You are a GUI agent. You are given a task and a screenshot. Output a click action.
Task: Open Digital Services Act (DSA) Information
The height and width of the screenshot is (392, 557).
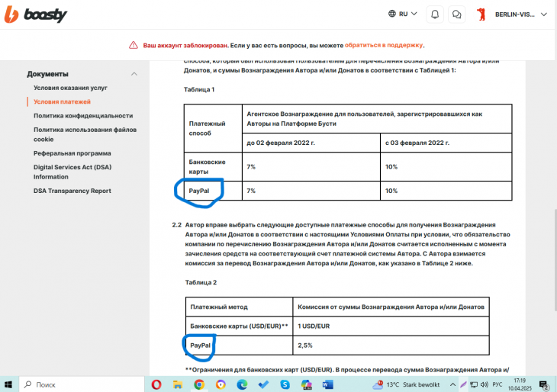[72, 172]
